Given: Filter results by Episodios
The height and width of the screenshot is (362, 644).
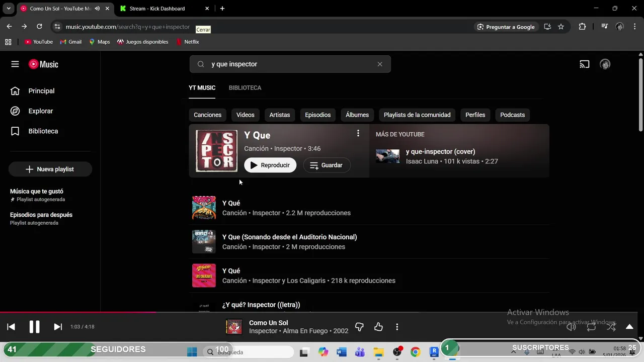Looking at the screenshot, I should (x=318, y=115).
